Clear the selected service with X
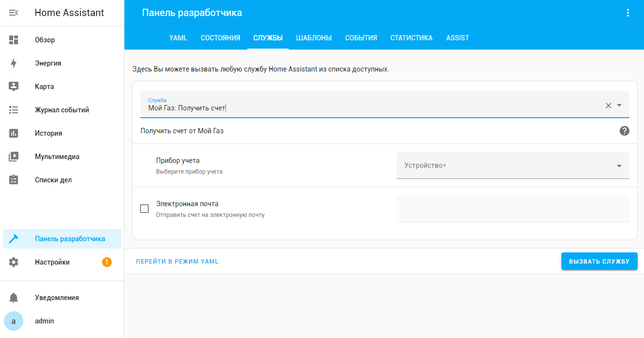Screen dimensions: 644x338 point(608,106)
